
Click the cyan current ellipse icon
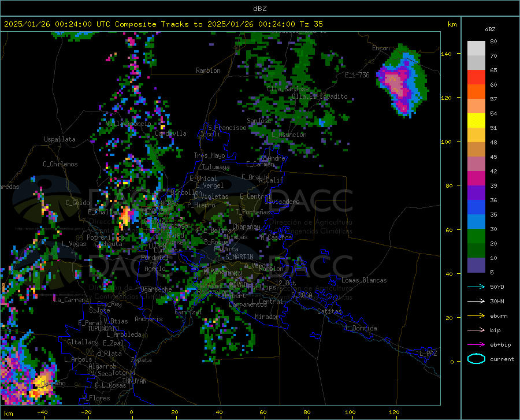click(x=476, y=359)
